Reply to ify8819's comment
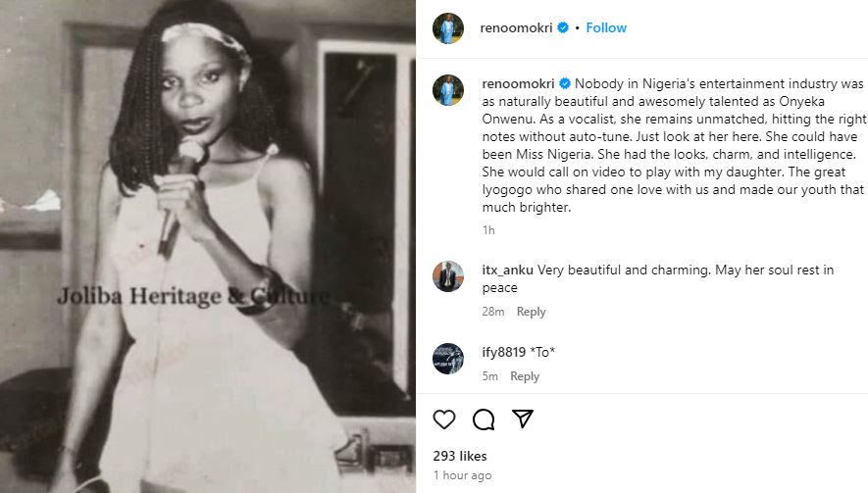This screenshot has height=493, width=868. pos(525,376)
